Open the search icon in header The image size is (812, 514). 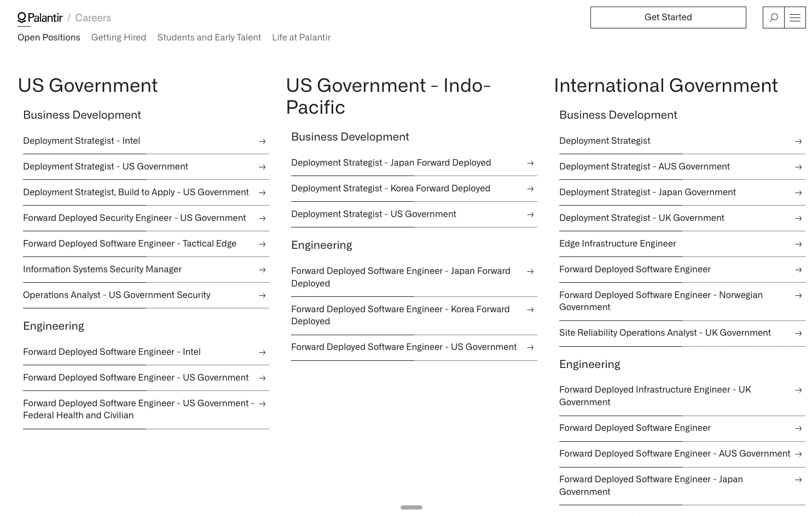tap(773, 17)
